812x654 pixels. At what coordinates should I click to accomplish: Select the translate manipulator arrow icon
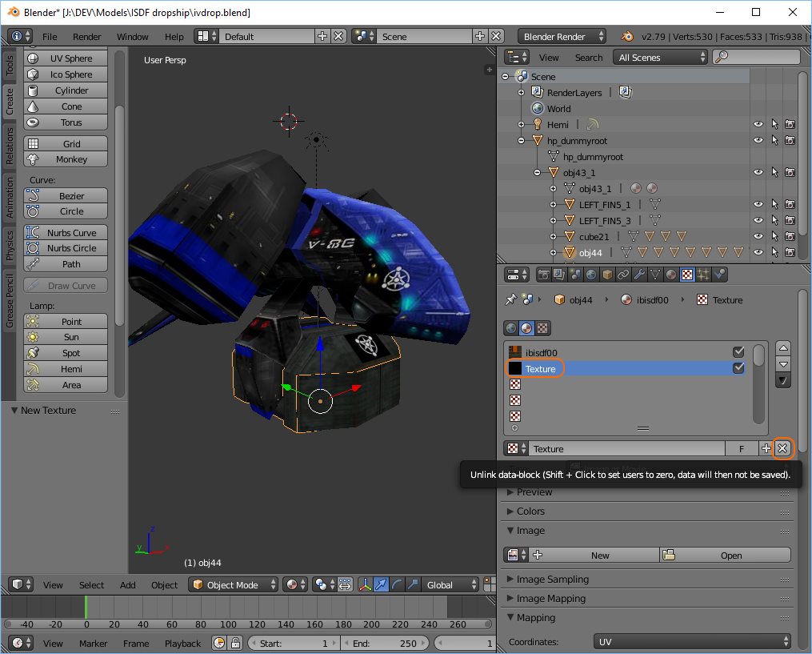pyautogui.click(x=381, y=585)
